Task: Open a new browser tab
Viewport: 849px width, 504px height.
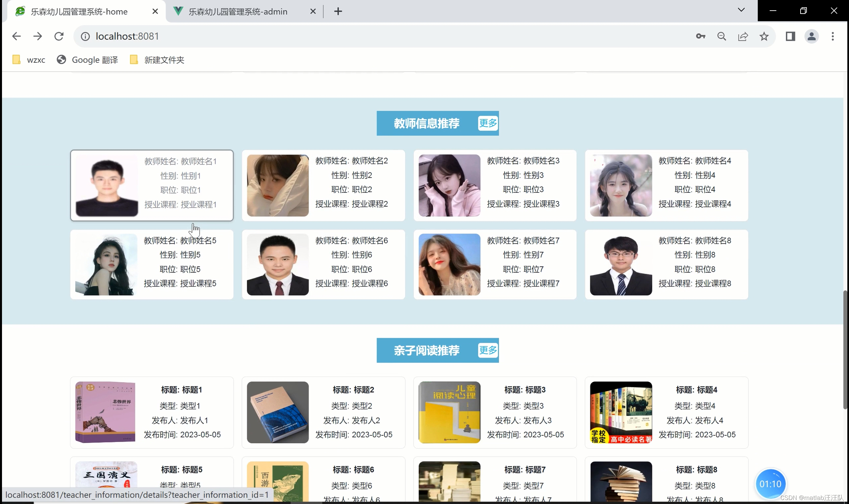Action: coord(338,12)
